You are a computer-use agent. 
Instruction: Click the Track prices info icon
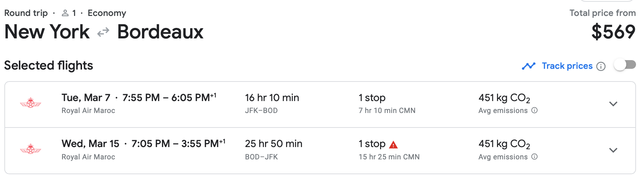(x=601, y=66)
